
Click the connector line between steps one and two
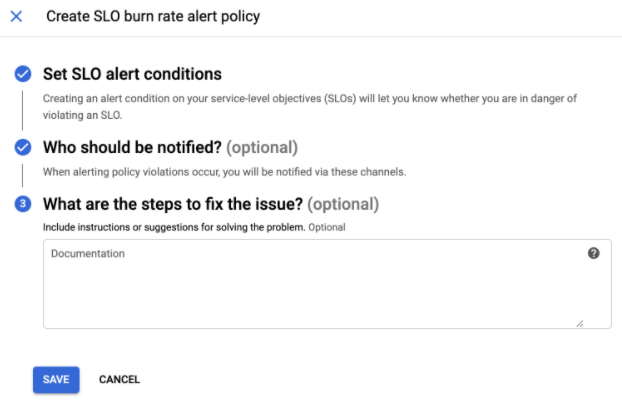pos(23,111)
